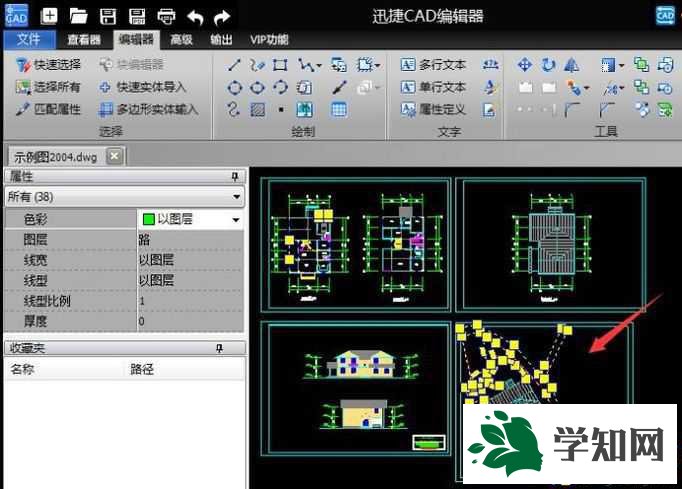
Task: Select the Move tool in 工具 group
Action: point(525,65)
